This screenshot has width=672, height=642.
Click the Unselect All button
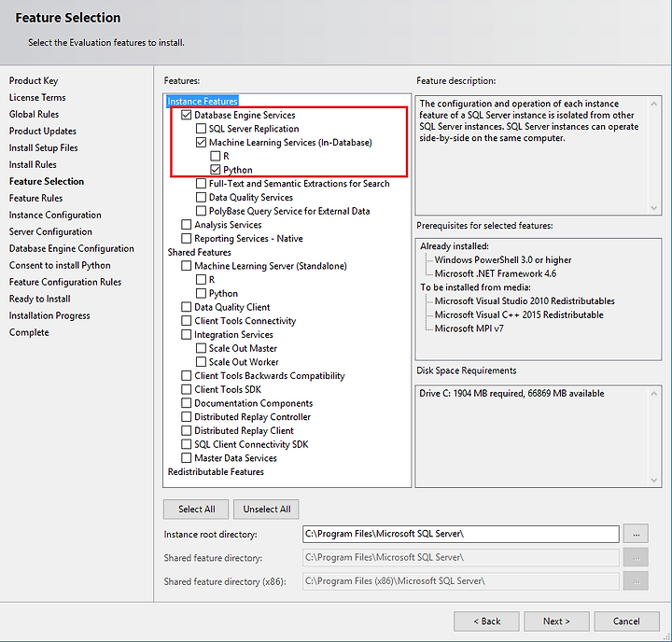coord(266,509)
